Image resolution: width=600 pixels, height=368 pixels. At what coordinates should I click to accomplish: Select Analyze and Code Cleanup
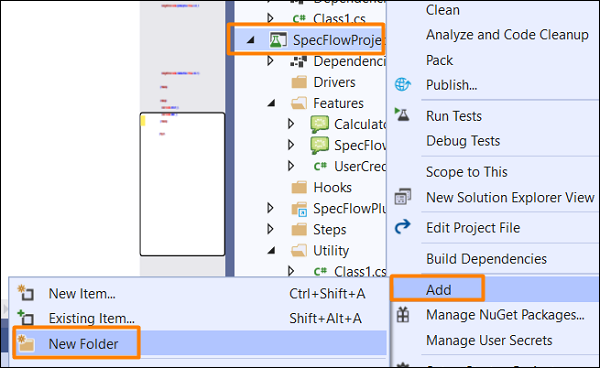coord(507,35)
